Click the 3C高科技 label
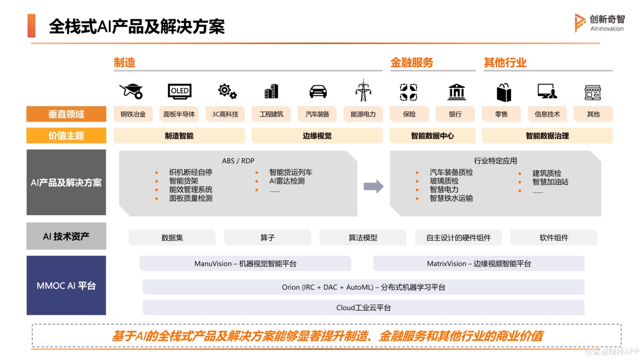Image resolution: width=644 pixels, height=361 pixels. pos(225,114)
